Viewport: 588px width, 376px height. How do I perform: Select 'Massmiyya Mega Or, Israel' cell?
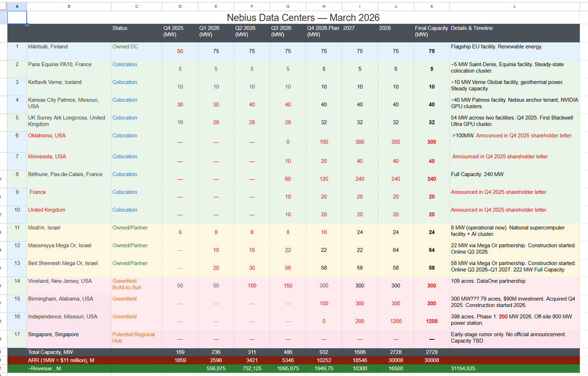(69, 250)
